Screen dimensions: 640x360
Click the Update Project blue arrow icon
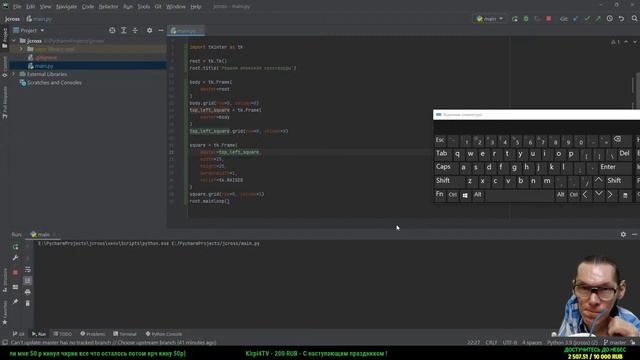[576, 19]
